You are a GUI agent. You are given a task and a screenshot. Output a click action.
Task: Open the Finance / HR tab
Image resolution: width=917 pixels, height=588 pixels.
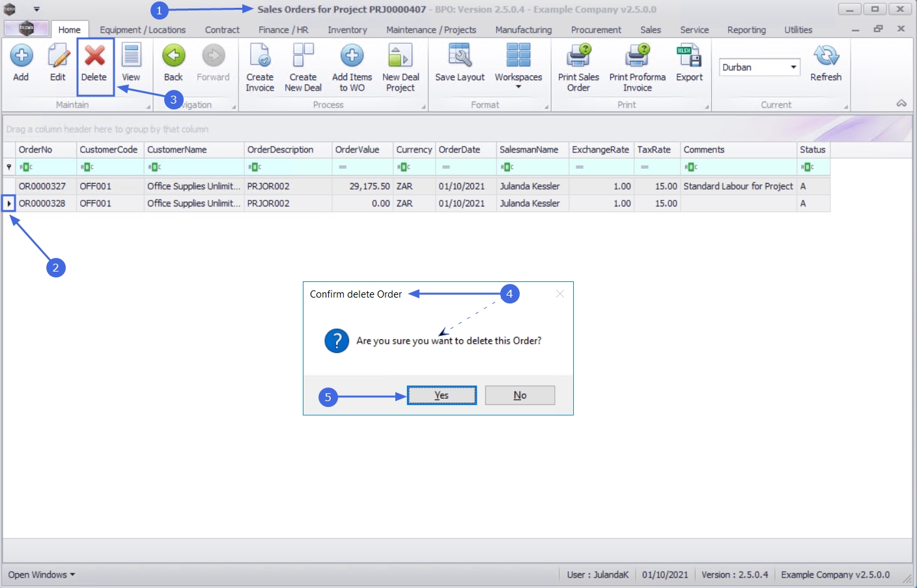point(283,30)
